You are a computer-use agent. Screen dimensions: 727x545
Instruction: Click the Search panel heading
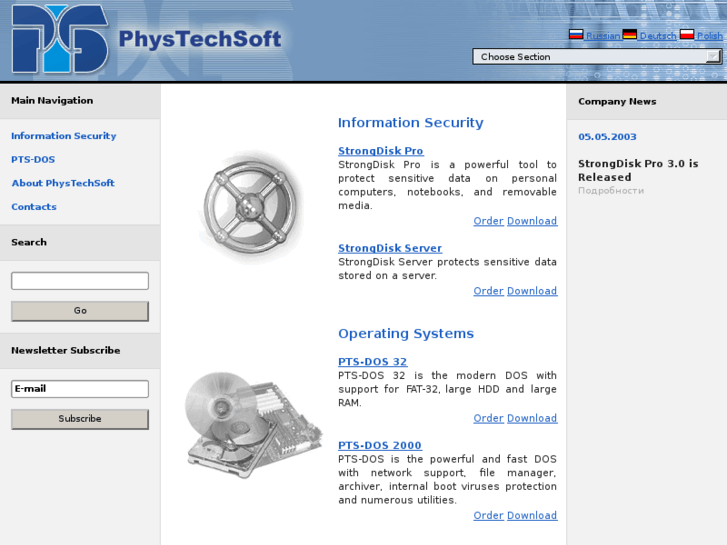pyautogui.click(x=29, y=242)
